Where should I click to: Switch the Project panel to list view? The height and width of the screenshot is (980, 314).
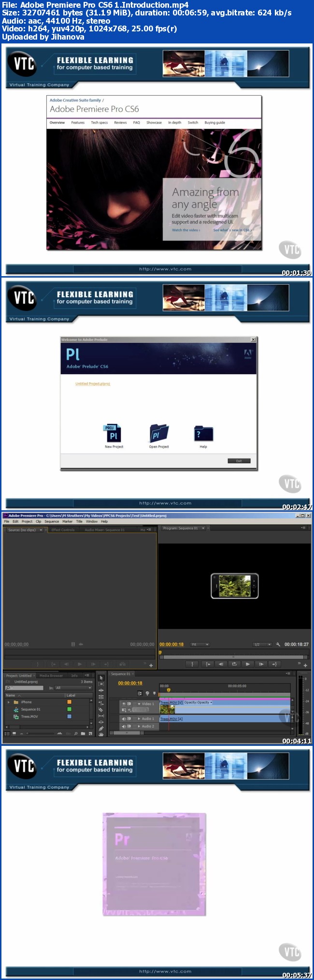[x=7, y=733]
